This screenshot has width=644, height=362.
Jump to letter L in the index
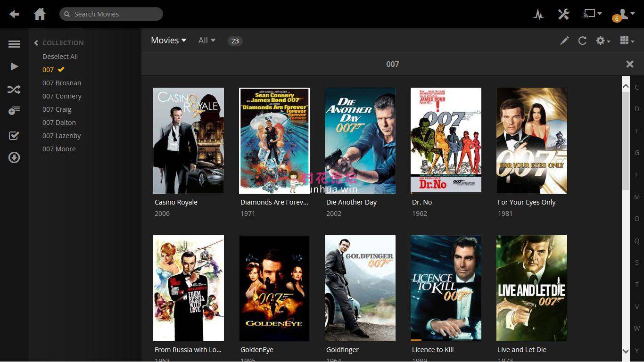636,175
